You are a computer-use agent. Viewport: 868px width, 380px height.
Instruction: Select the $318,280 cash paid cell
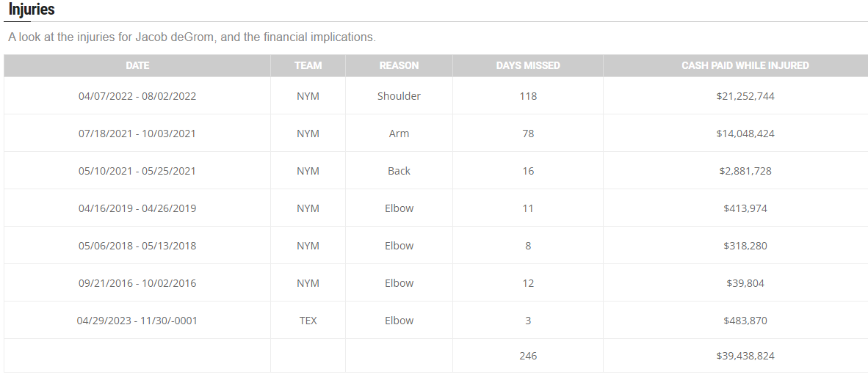point(745,246)
